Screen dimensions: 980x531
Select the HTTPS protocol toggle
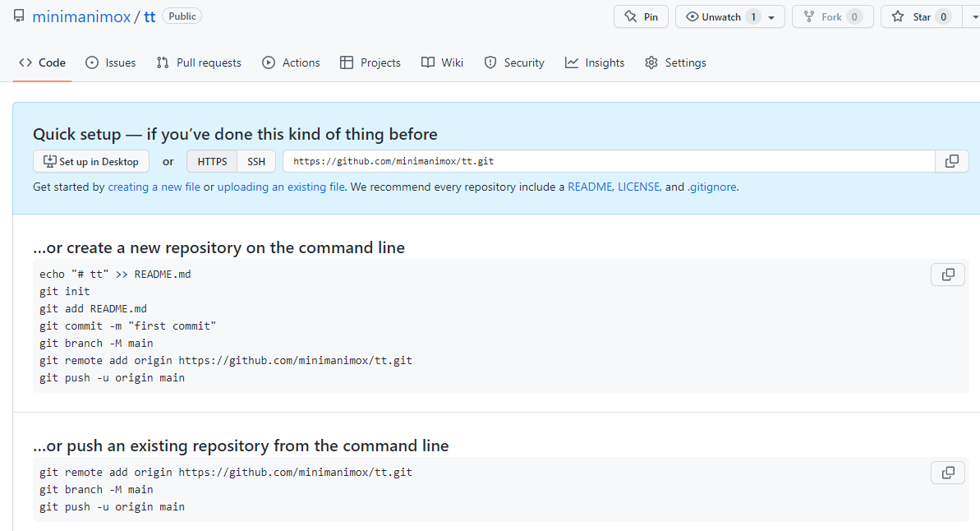(212, 161)
